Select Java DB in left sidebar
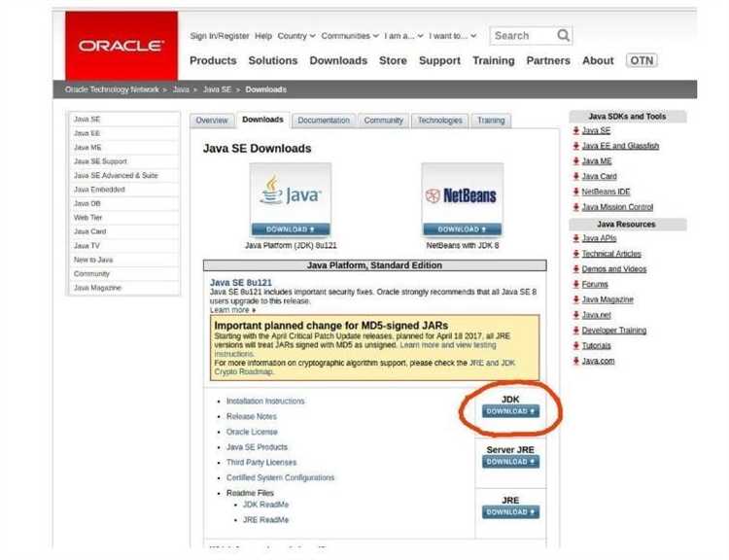 click(x=124, y=204)
